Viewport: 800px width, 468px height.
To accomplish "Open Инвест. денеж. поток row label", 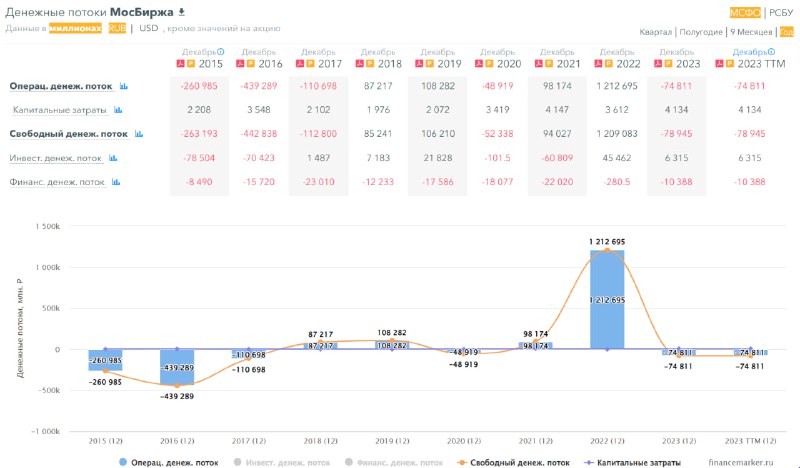I will (x=56, y=158).
